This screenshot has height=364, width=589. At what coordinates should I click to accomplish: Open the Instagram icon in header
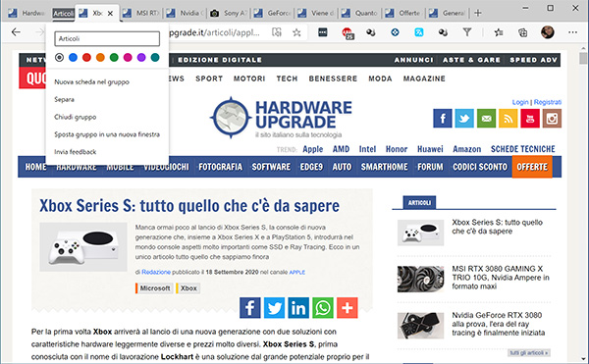coord(552,119)
